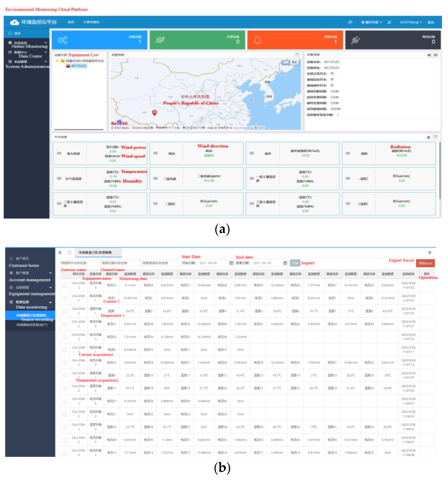Open Customer home sidebar item
The height and width of the screenshot is (480, 448).
22,259
